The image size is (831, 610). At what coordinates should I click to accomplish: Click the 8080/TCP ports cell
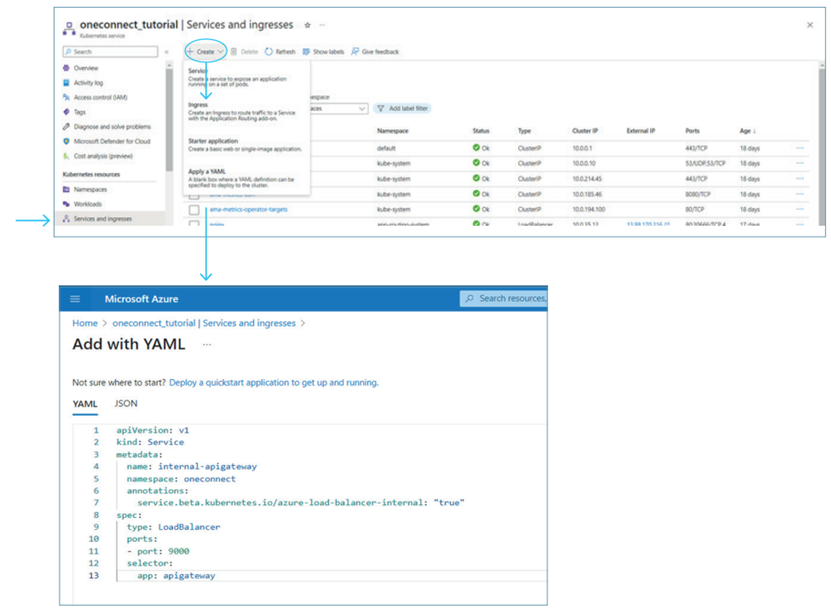(x=697, y=194)
